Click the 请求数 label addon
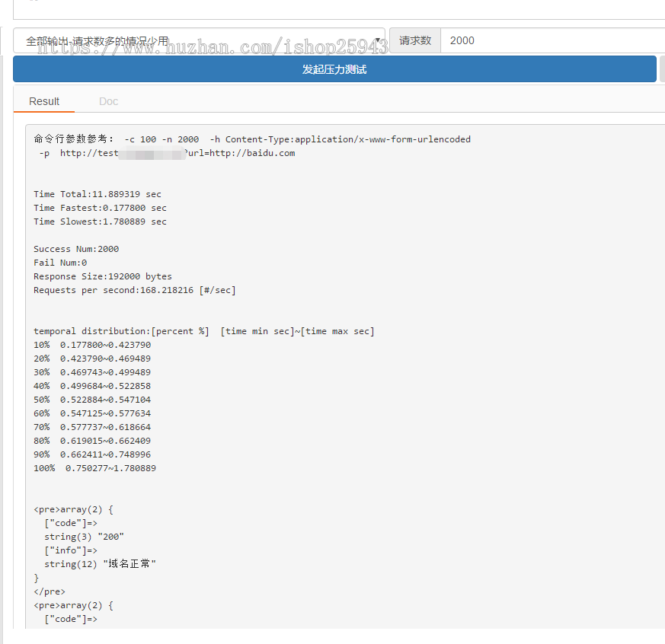This screenshot has width=665, height=644. (x=415, y=40)
